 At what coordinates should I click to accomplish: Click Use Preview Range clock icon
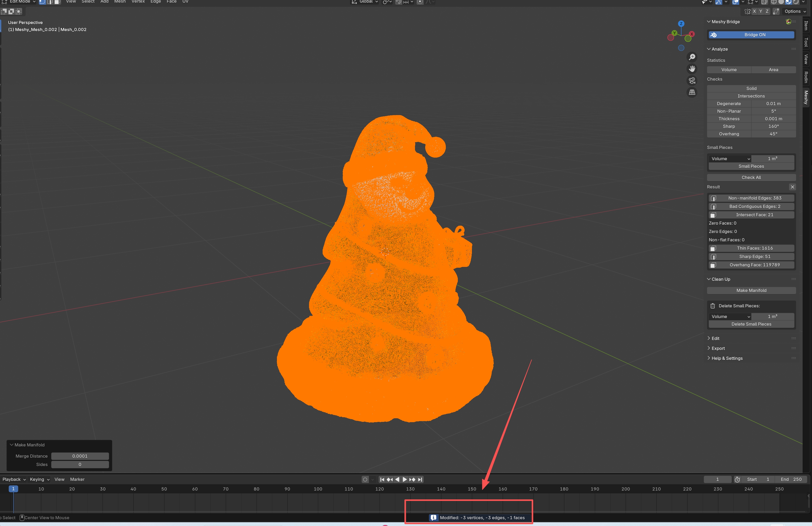[x=737, y=479]
